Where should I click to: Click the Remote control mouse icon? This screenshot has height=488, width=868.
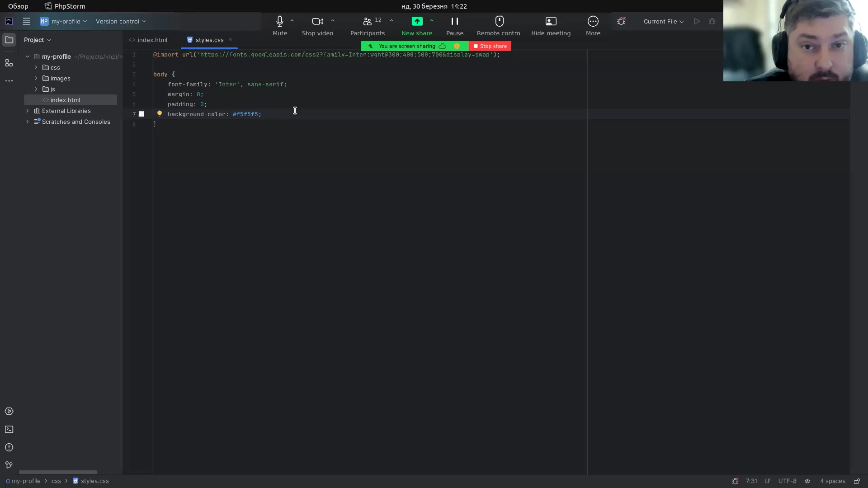(499, 21)
